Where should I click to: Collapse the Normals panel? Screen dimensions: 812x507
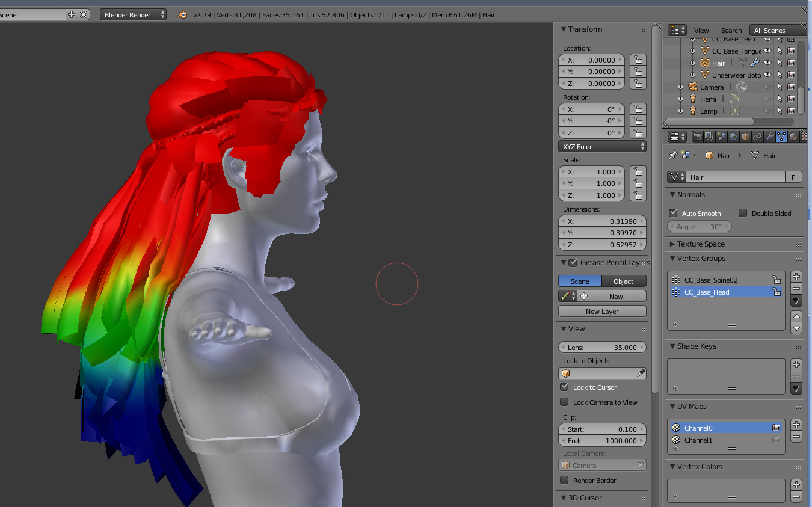(672, 194)
